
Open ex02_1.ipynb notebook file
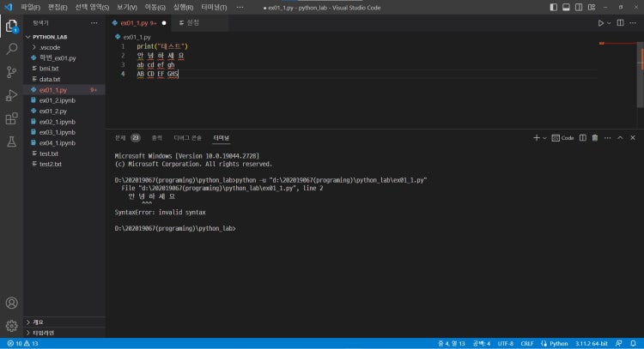64,122
